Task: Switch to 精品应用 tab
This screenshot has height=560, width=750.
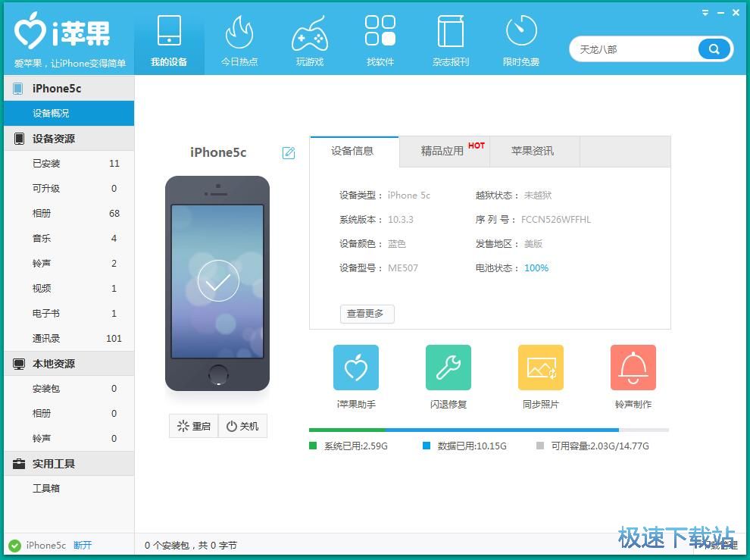Action: click(444, 152)
